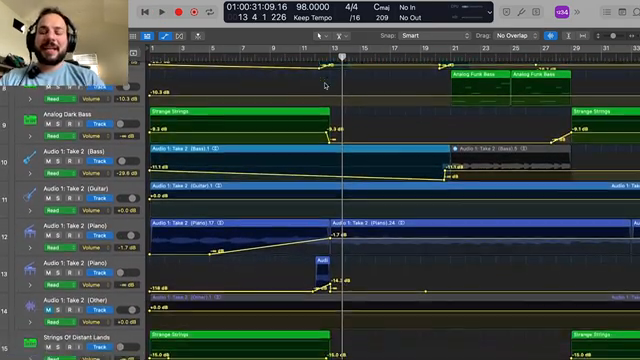Open Volume automation parameter for Take 2 (Bass)

(95, 173)
